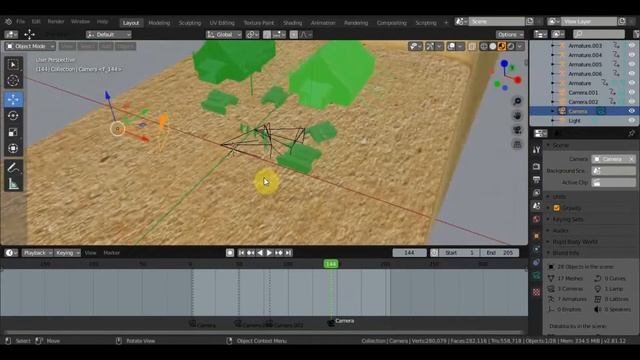The image size is (640, 360).
Task: Open the Object Data camera properties tab
Action: coord(536,276)
